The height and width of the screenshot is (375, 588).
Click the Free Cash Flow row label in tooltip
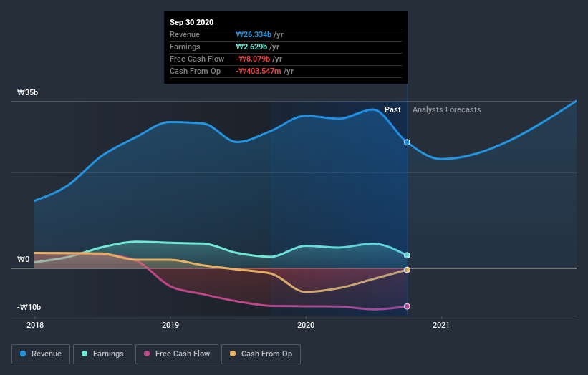click(x=197, y=59)
